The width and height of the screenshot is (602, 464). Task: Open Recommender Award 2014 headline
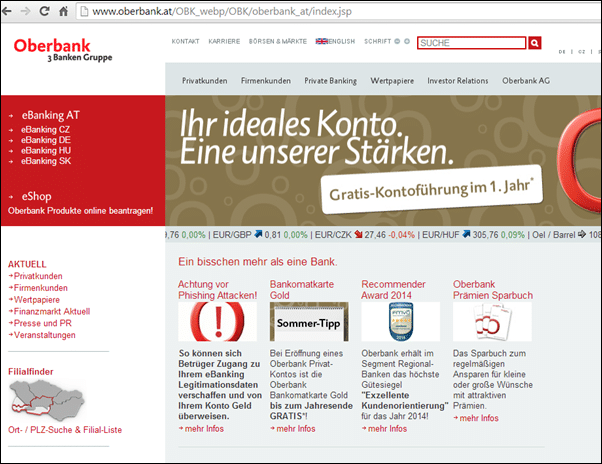click(393, 290)
